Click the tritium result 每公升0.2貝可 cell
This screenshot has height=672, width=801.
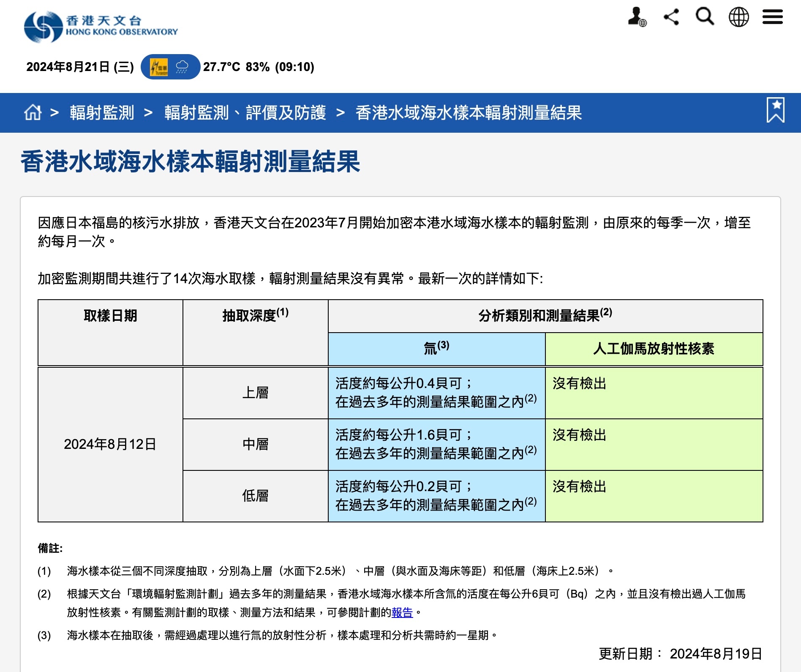pyautogui.click(x=437, y=496)
